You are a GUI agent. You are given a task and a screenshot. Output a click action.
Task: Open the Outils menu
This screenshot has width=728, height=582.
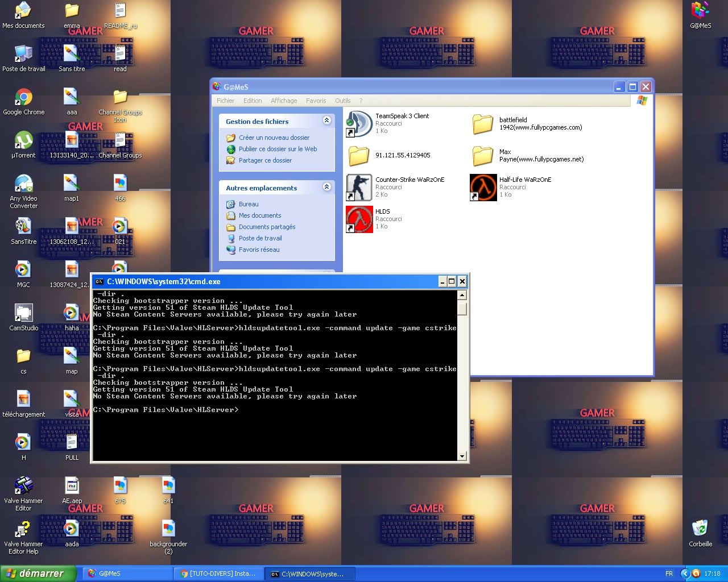pos(343,101)
